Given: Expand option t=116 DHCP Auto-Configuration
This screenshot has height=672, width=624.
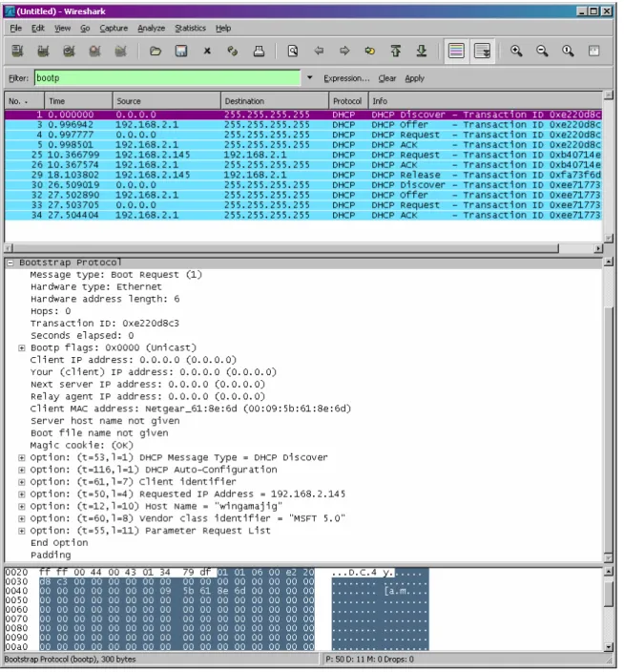Looking at the screenshot, I should (21, 471).
